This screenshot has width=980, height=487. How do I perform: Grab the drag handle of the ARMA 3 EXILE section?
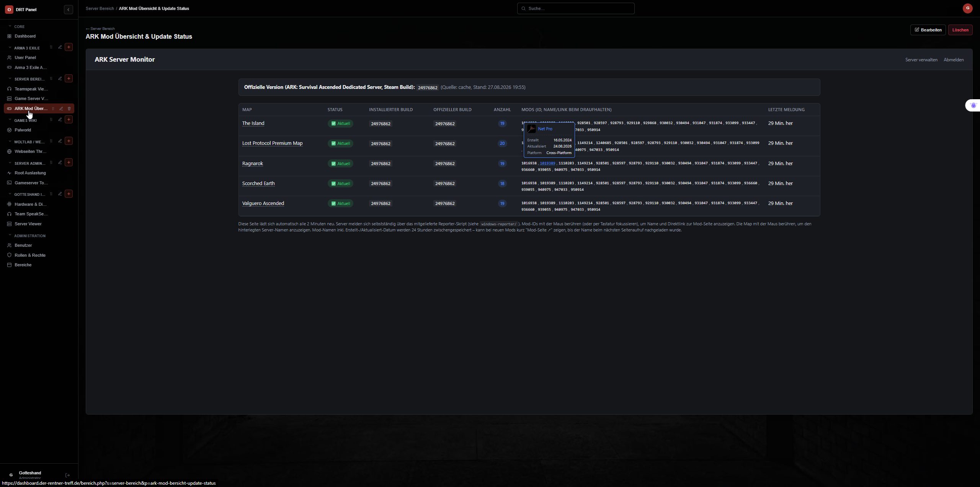51,48
